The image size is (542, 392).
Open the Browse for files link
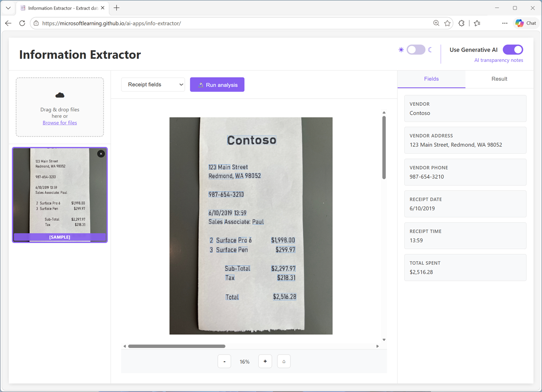60,123
